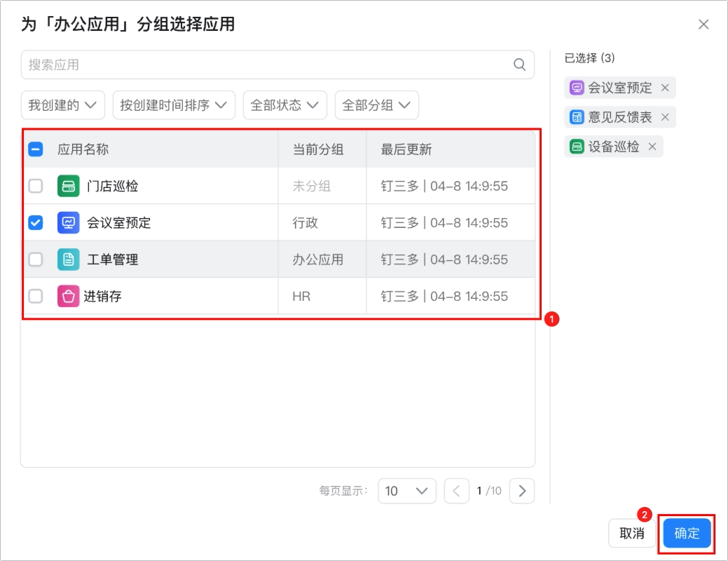This screenshot has width=728, height=561.
Task: Click the search magnifier icon
Action: (519, 65)
